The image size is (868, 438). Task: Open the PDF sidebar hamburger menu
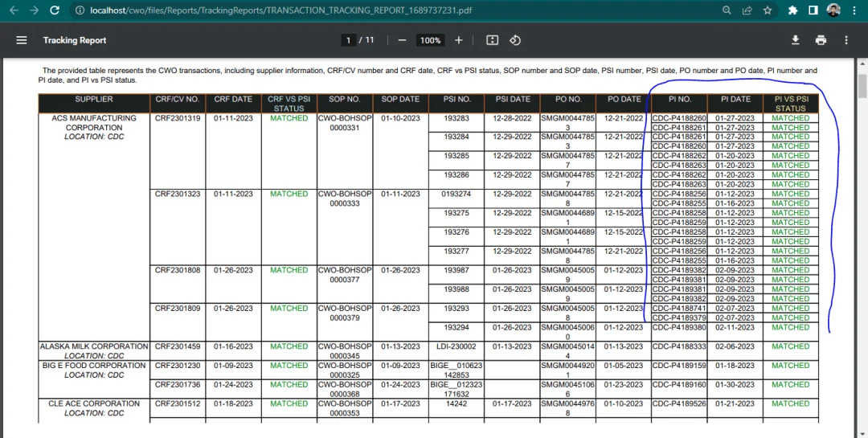coord(22,40)
